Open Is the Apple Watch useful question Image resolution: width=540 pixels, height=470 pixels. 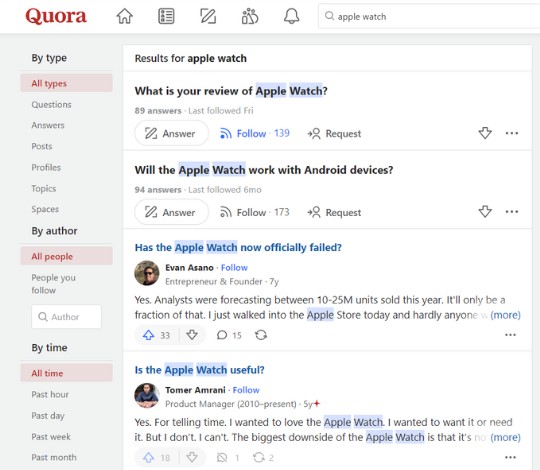[x=199, y=370]
